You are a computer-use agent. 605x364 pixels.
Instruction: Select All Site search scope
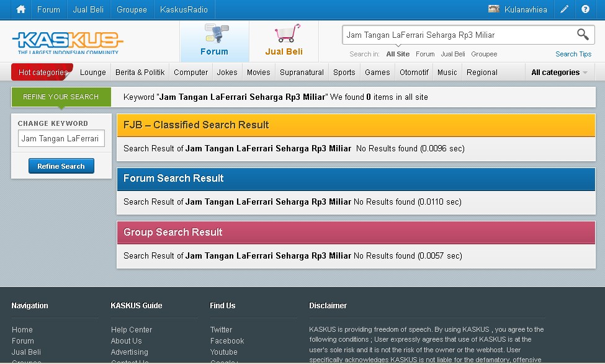(398, 54)
